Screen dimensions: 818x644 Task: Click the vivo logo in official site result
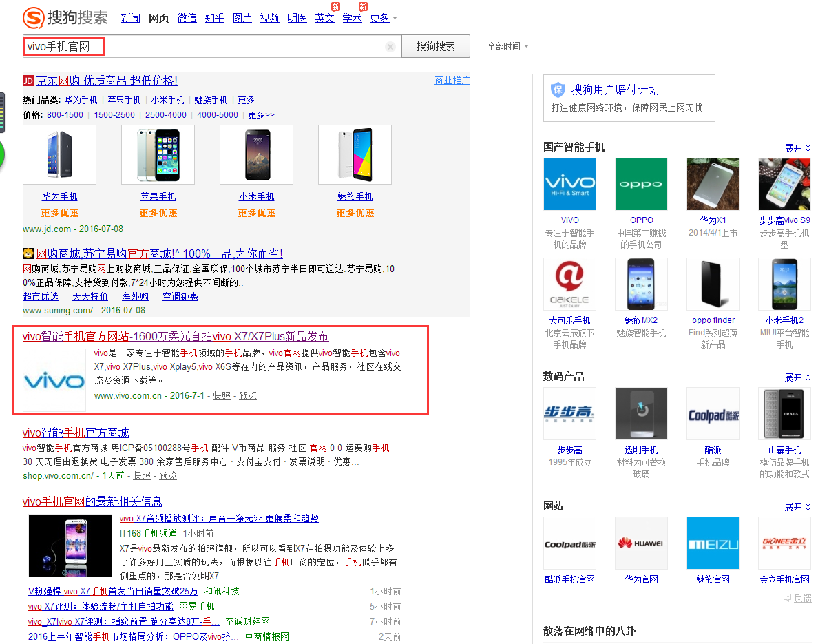pos(54,380)
